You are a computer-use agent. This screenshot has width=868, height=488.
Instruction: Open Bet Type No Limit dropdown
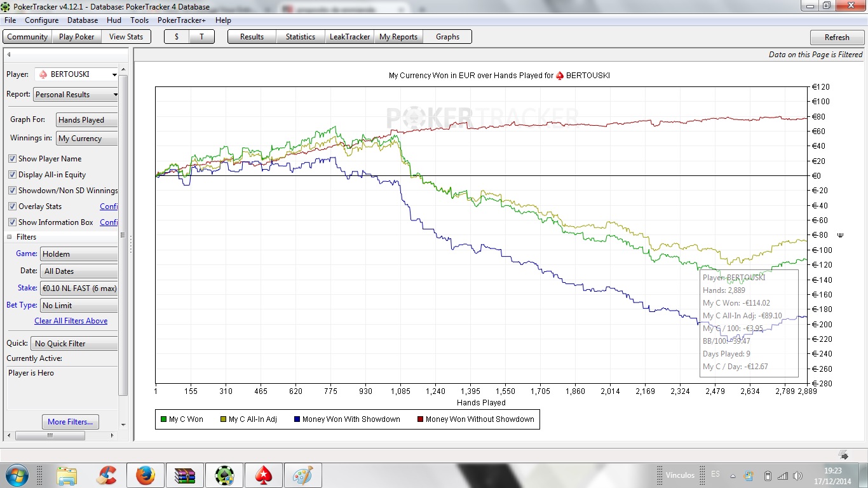click(79, 305)
